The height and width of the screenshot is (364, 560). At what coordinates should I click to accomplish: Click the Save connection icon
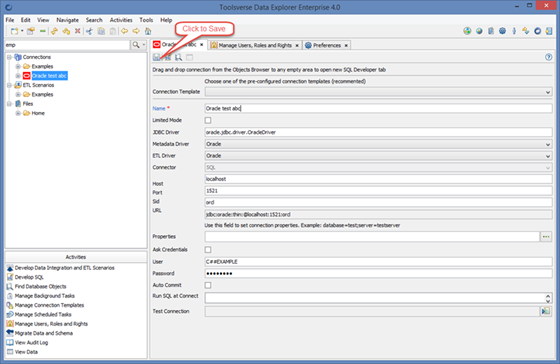click(156, 57)
